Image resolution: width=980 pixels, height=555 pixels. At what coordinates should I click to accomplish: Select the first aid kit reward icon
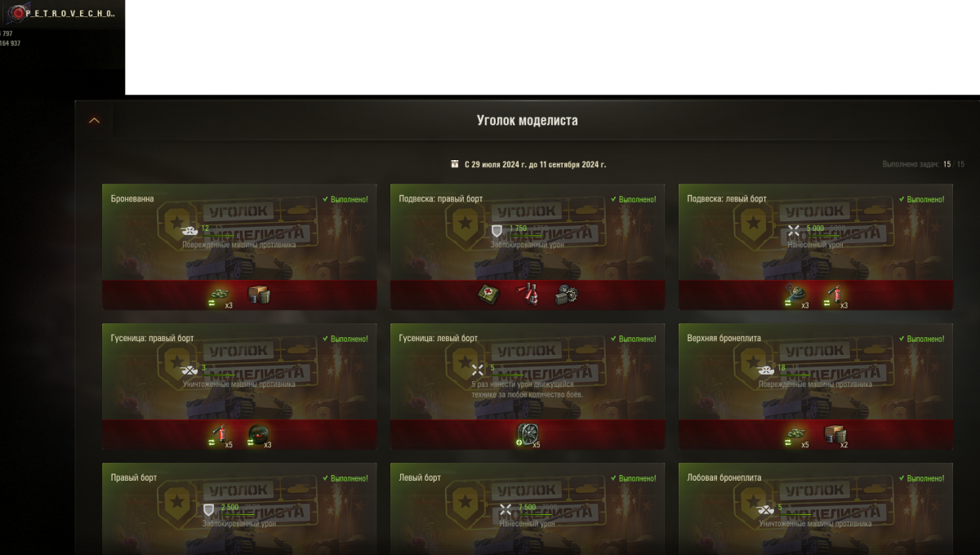click(x=489, y=295)
